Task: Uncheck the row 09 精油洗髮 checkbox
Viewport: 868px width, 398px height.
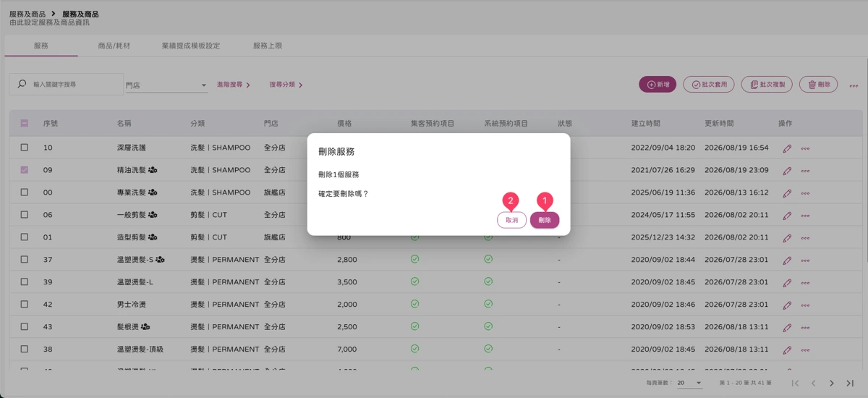Action: pos(25,170)
